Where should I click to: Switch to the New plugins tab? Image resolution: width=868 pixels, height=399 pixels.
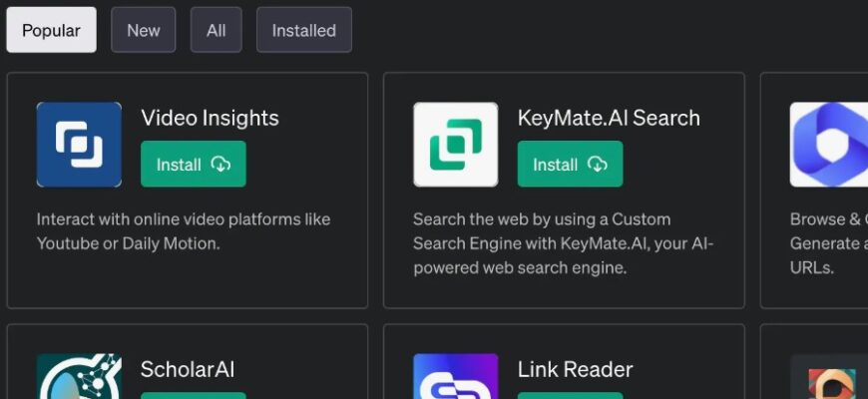(143, 30)
